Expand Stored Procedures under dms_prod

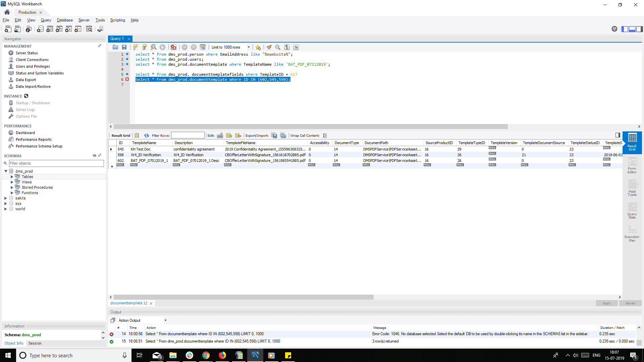pos(12,187)
